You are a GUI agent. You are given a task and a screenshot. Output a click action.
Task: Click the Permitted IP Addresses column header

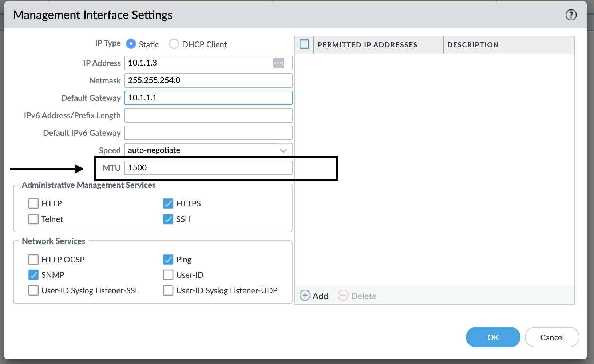click(368, 45)
